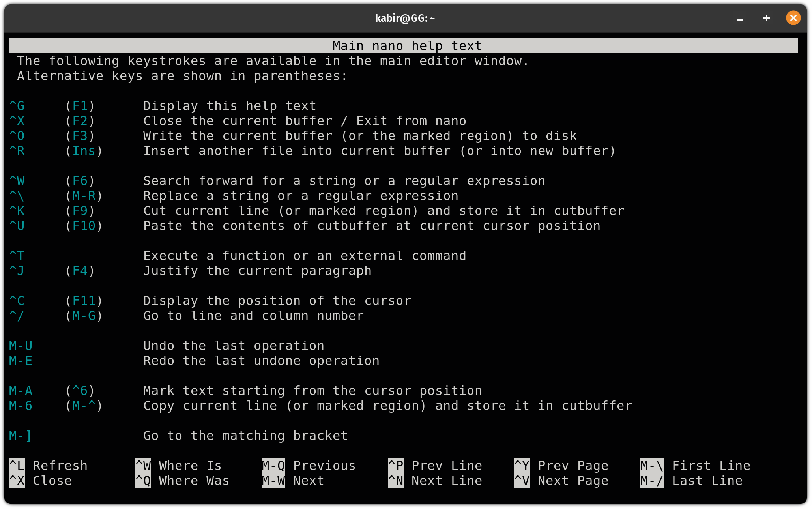Screen dimensions: 812x509
Task: Click the ^Q Where Was shortcut
Action: point(182,481)
